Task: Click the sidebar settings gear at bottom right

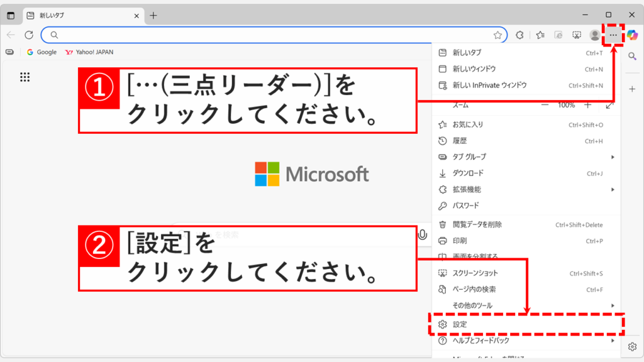Action: 633,346
